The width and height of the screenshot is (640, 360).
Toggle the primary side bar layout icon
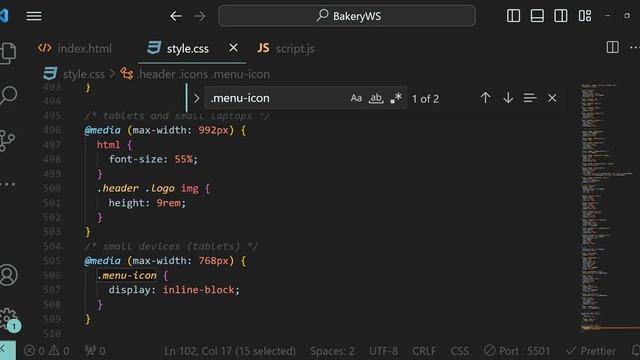point(513,16)
